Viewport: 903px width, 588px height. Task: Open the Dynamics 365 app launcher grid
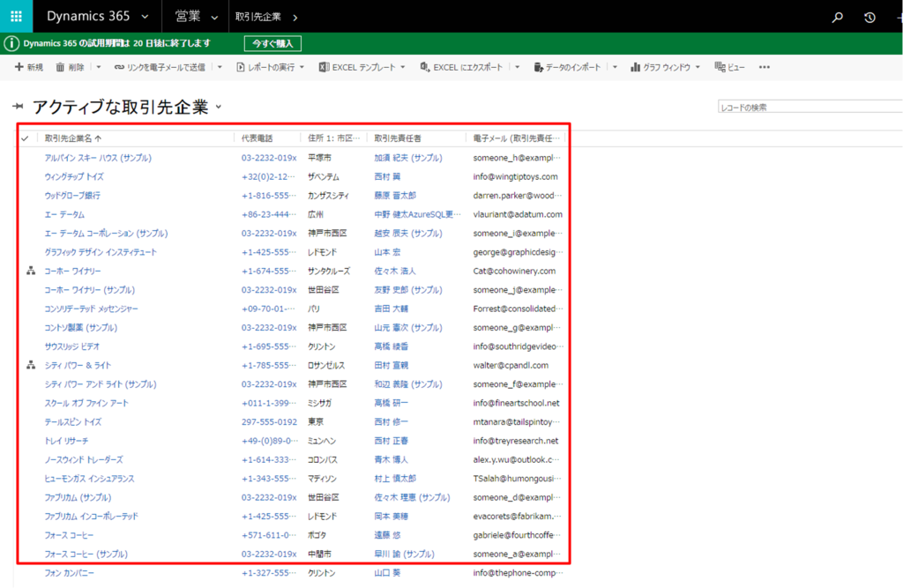click(x=16, y=16)
